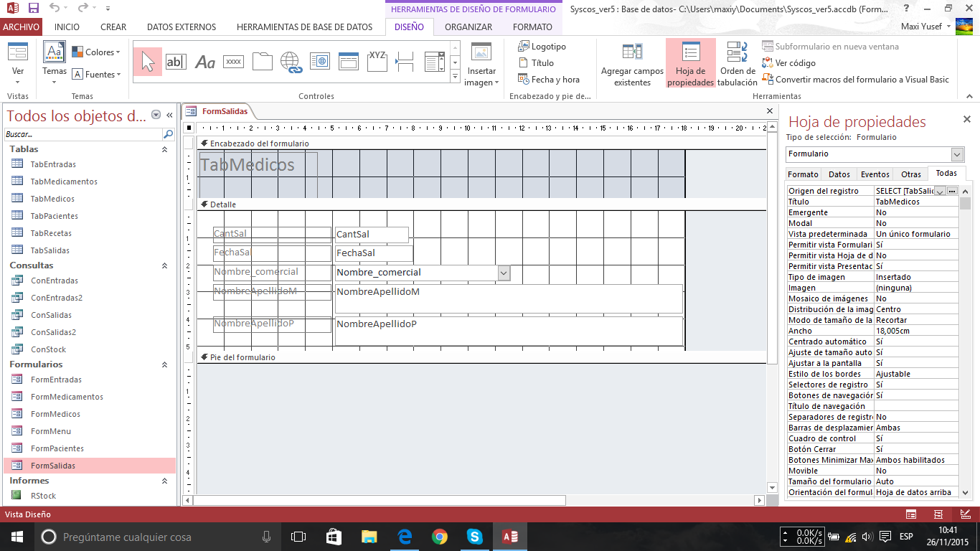980x551 pixels.
Task: Open the Colores dropdown
Action: (96, 52)
